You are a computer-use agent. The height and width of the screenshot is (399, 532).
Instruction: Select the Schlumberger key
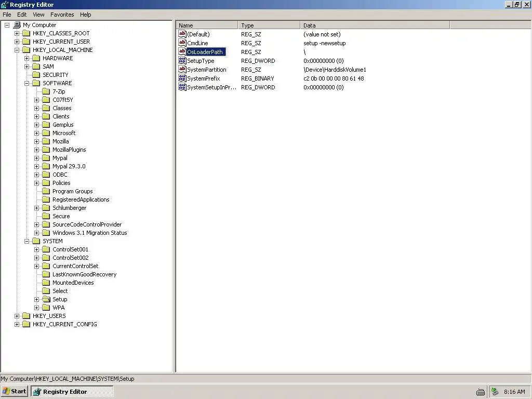tap(69, 208)
